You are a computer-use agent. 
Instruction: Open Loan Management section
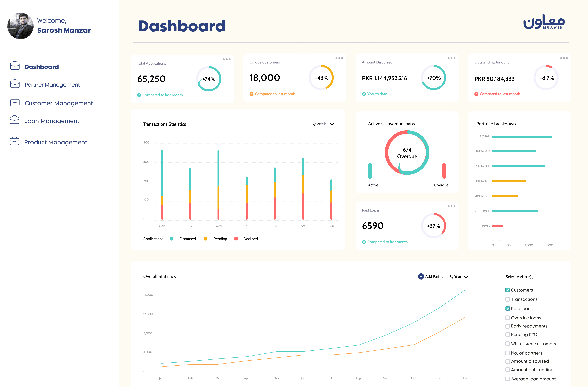(x=52, y=121)
